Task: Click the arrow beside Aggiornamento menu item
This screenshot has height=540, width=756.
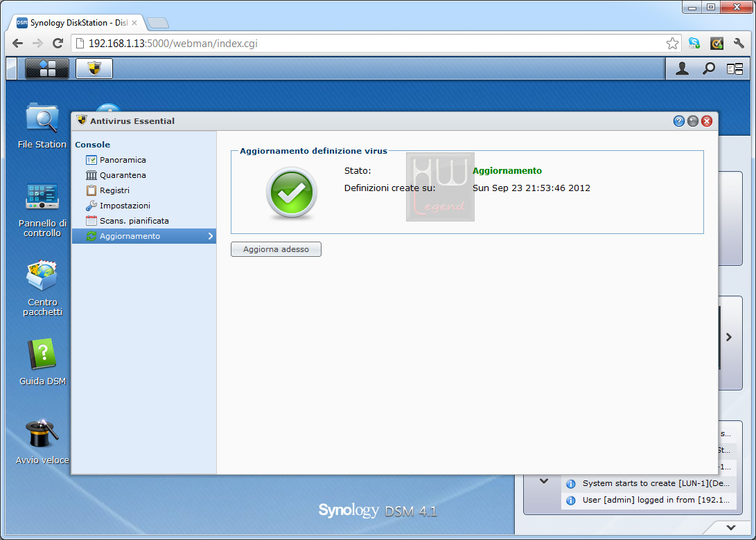Action: (x=210, y=236)
